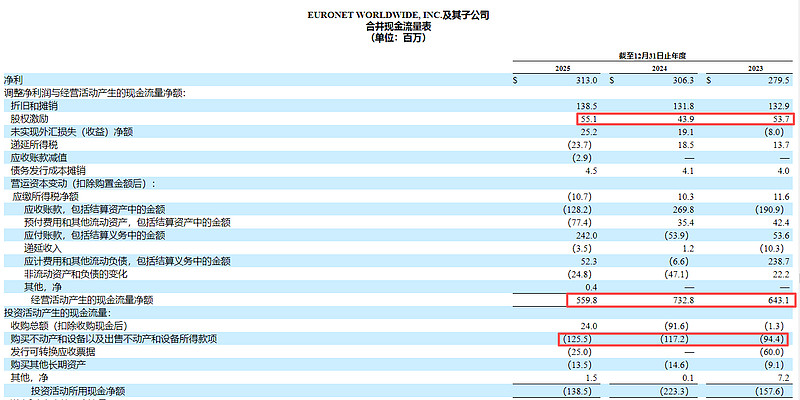Click the 预付费用和其他流动资产 row label

tap(127, 222)
